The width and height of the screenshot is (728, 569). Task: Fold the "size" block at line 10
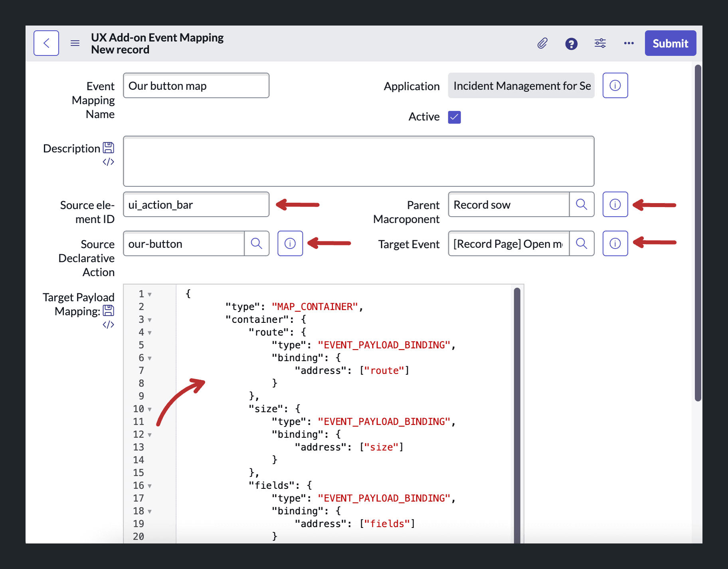(150, 409)
